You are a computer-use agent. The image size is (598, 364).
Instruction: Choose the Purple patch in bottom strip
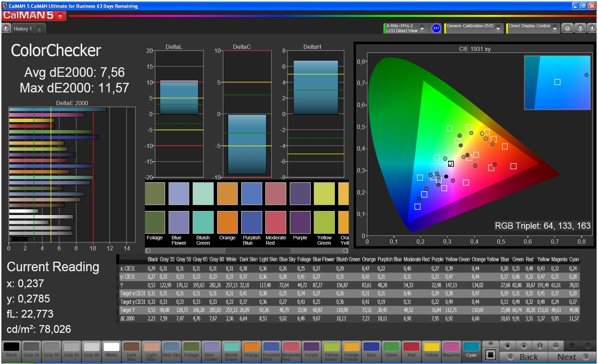pyautogui.click(x=311, y=351)
